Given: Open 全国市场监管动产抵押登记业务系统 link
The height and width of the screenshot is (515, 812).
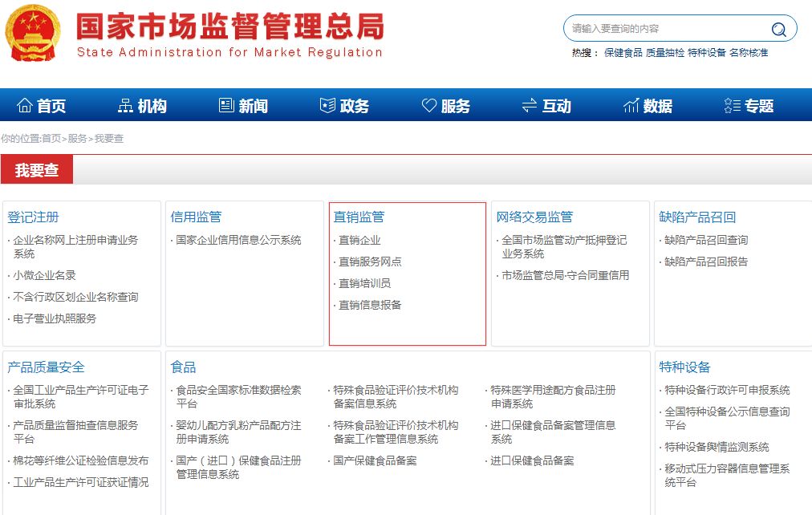Looking at the screenshot, I should [x=564, y=247].
